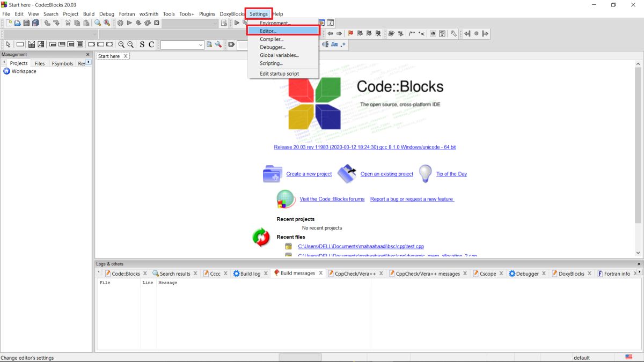
Task: Click the wrench icon in DoxyBlocks toolbar
Action: [x=453, y=33]
